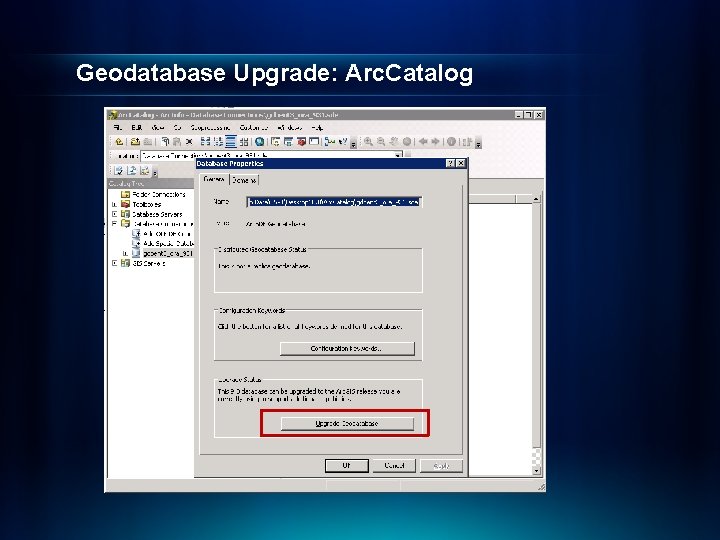Open the Customize menu
720x540 pixels.
[254, 128]
